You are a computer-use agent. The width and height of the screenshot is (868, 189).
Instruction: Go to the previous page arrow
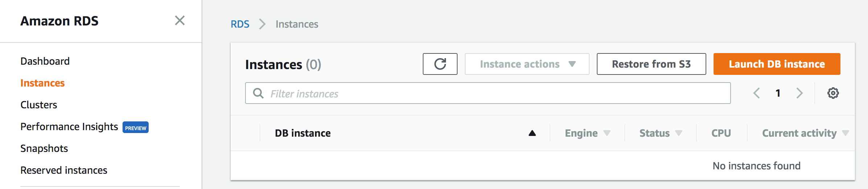pyautogui.click(x=757, y=93)
